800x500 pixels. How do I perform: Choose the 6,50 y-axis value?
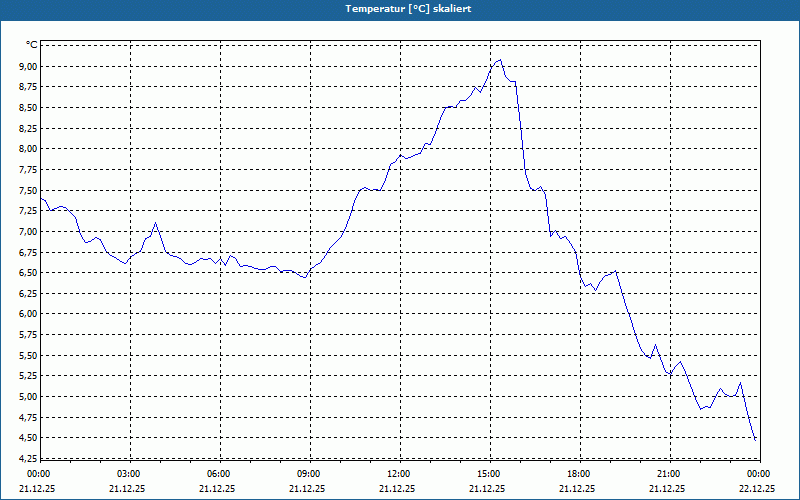[x=29, y=272]
